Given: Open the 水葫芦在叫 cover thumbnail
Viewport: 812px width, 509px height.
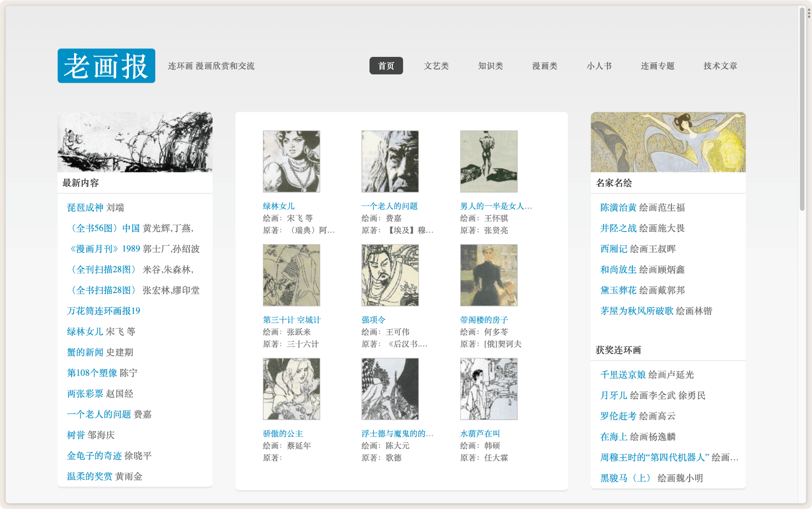Looking at the screenshot, I should (x=488, y=389).
